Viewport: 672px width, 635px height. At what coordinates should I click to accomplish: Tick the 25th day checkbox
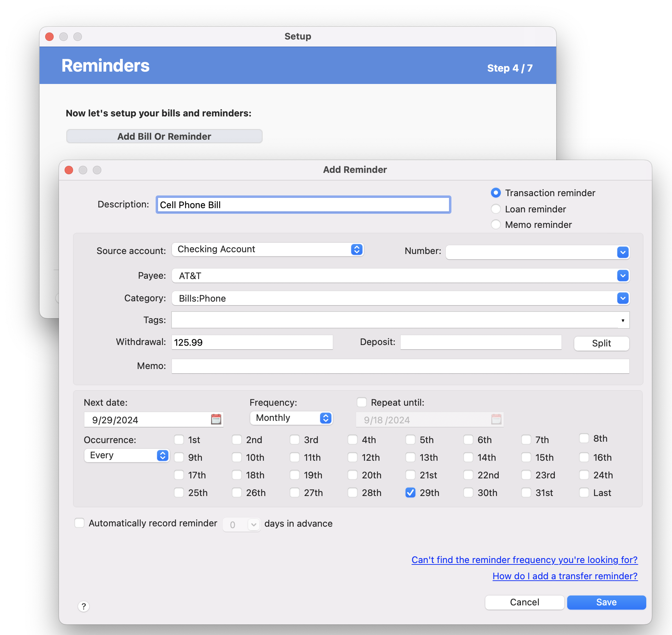pyautogui.click(x=179, y=492)
